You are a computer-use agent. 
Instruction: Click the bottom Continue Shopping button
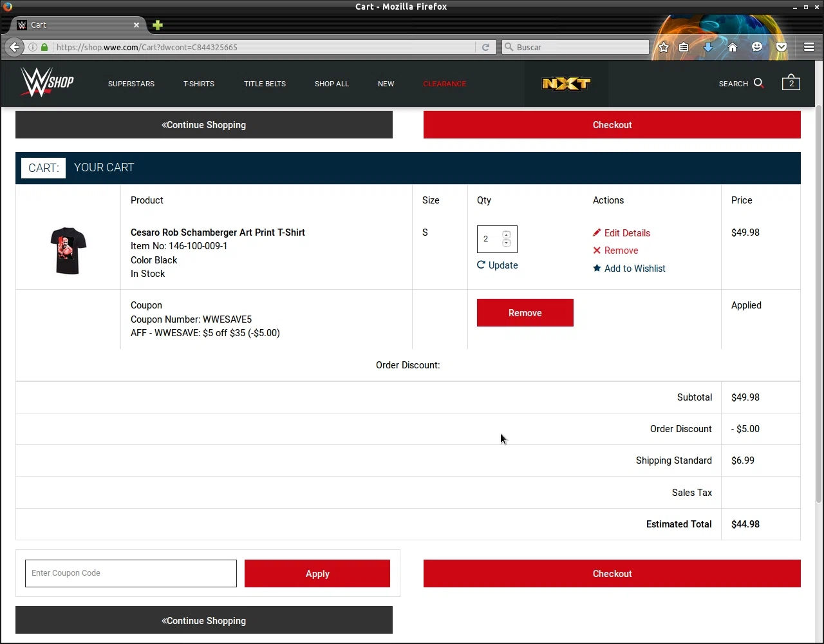[204, 620]
